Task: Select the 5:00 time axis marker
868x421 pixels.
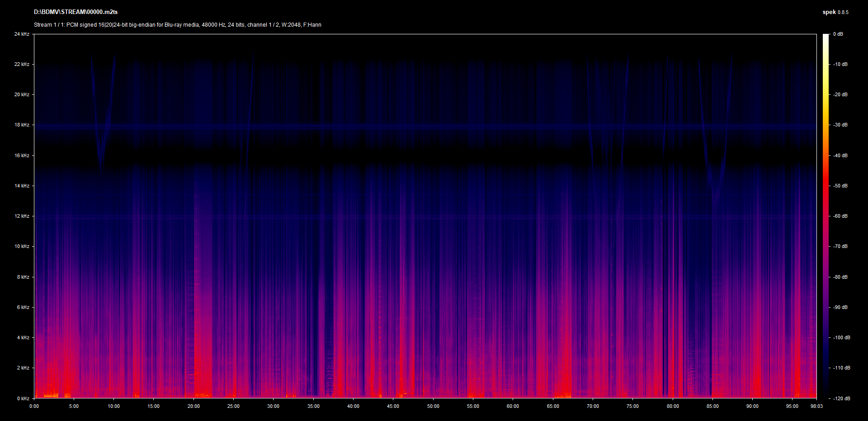Action: tap(74, 406)
